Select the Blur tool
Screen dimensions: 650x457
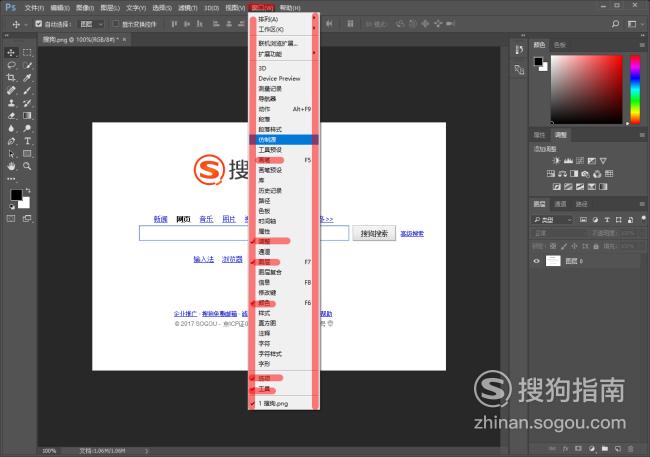(11, 128)
